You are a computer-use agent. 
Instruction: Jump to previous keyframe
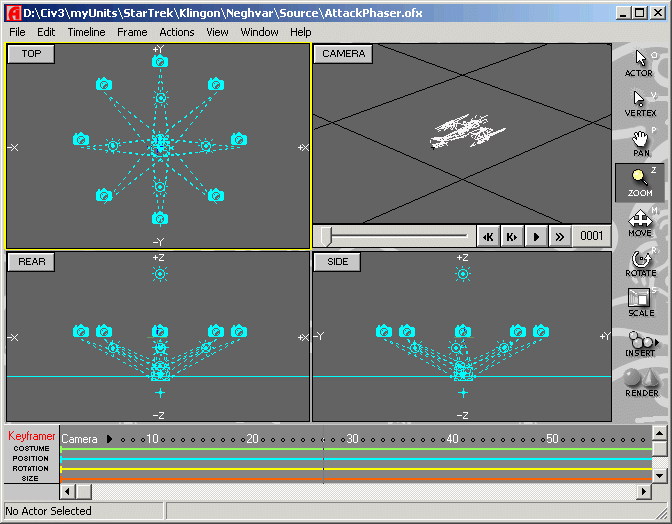489,236
